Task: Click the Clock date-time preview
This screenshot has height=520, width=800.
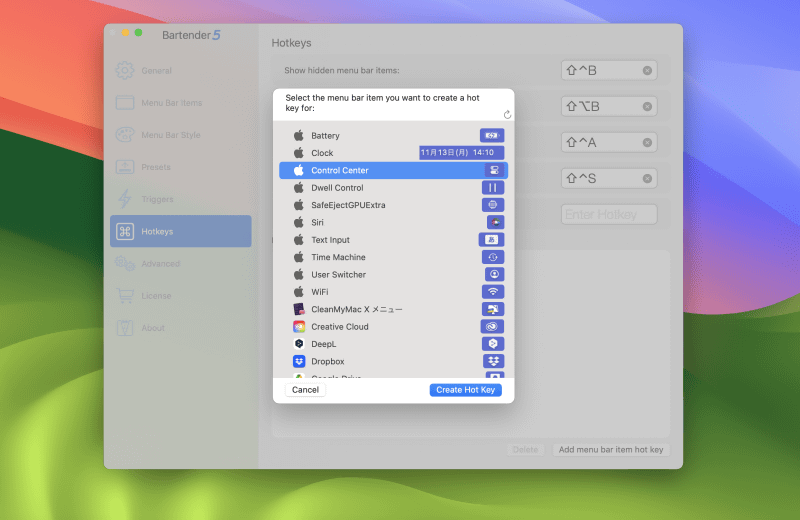Action: [x=461, y=153]
